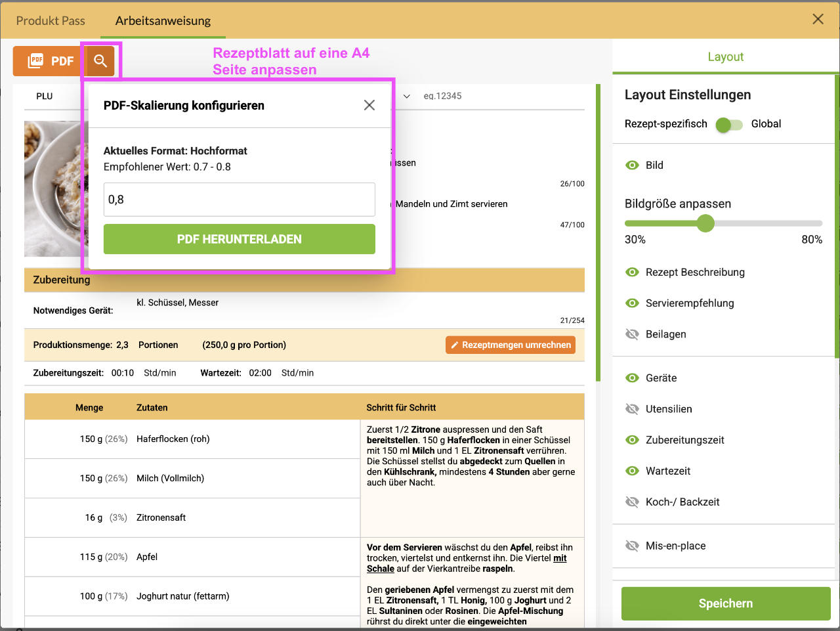Toggle the Zubereitungszeit visibility eye

[632, 441]
